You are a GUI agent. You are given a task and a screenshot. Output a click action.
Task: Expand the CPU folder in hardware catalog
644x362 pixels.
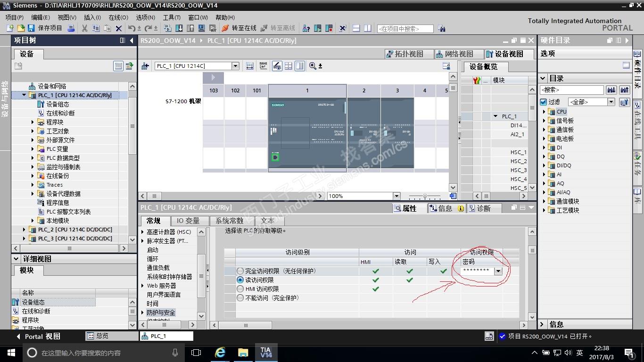[x=544, y=112]
